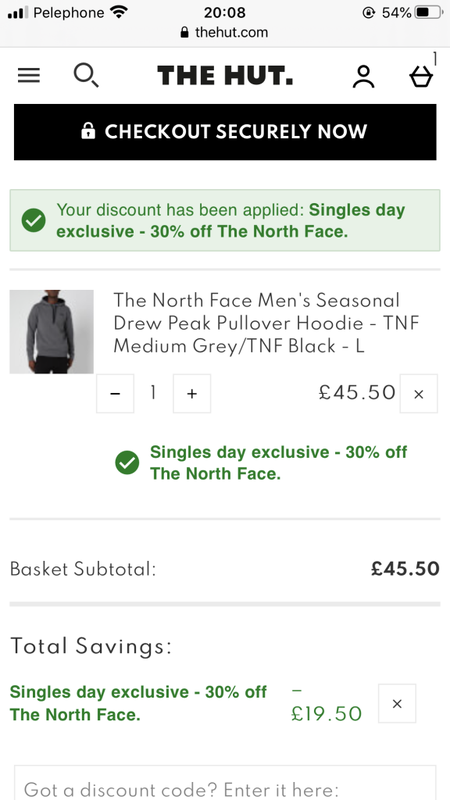450x800 pixels.
Task: Decrease hoodie quantity with minus button
Action: tap(115, 393)
